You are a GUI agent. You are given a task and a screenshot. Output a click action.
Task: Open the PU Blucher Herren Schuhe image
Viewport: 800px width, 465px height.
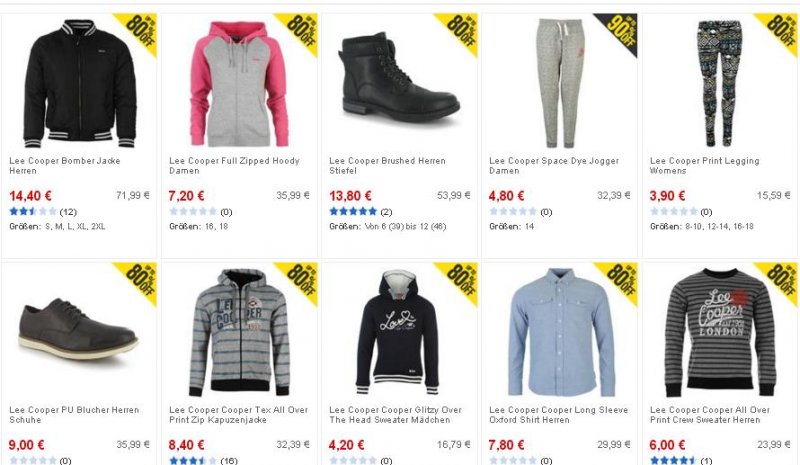pos(78,329)
